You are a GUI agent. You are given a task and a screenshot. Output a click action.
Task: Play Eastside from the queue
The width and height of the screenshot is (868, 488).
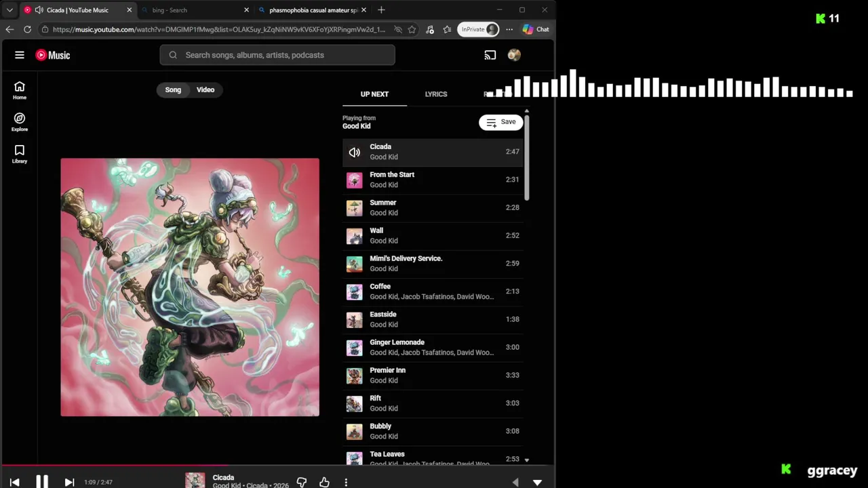433,319
